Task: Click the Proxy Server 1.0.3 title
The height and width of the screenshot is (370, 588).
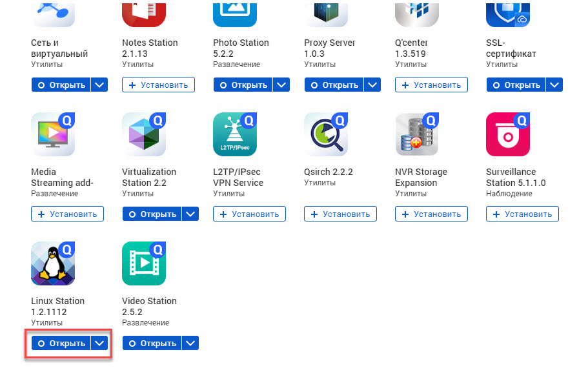Action: click(x=330, y=48)
